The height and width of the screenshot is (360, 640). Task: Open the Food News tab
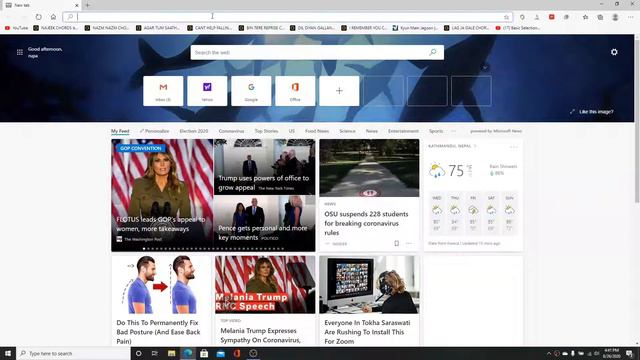point(317,131)
